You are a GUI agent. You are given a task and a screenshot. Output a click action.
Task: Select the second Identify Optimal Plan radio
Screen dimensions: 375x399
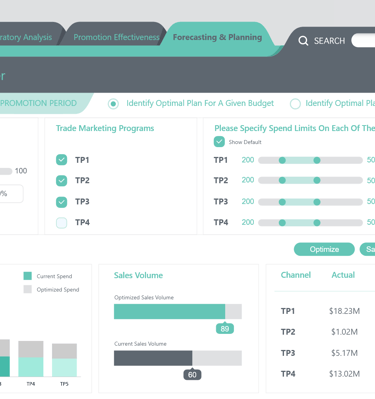(x=295, y=104)
